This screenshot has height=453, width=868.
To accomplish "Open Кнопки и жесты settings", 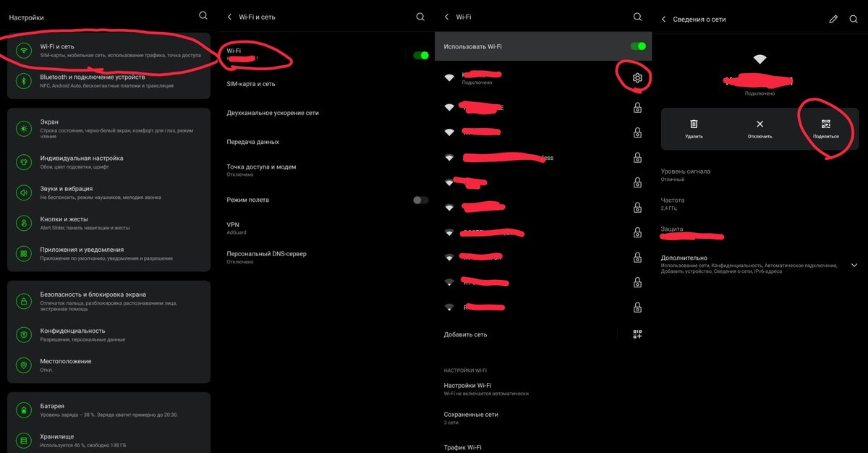I will (x=109, y=223).
